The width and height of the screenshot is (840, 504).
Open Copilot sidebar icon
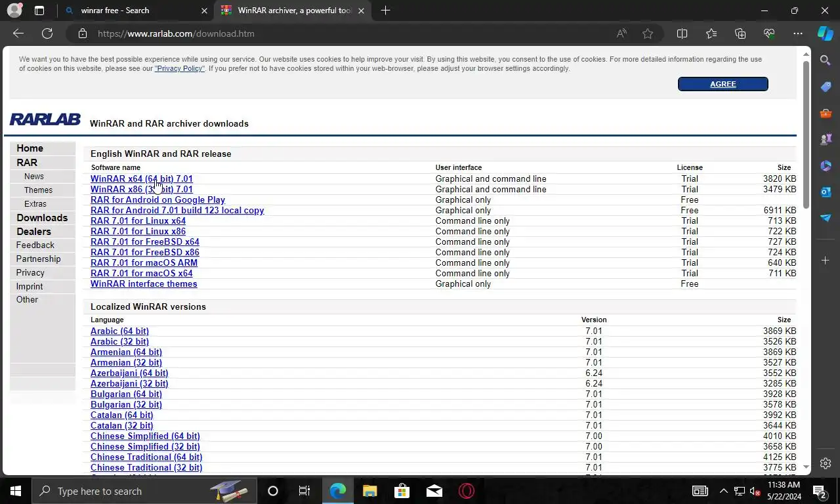click(826, 33)
